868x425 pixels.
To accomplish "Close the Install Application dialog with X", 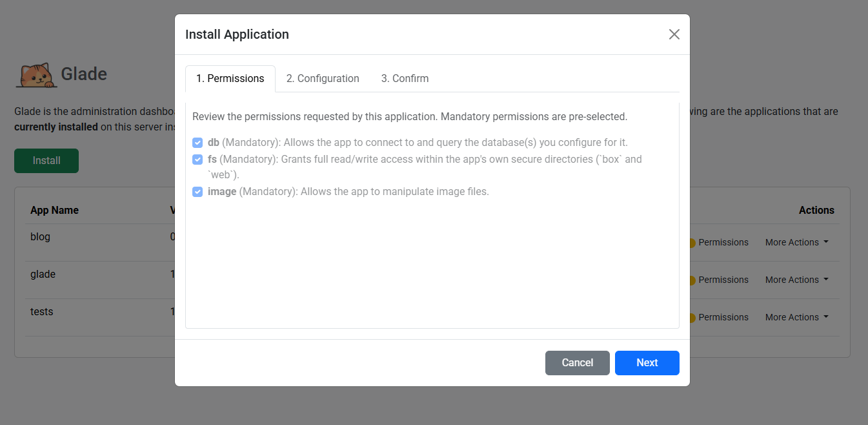I will [x=674, y=34].
